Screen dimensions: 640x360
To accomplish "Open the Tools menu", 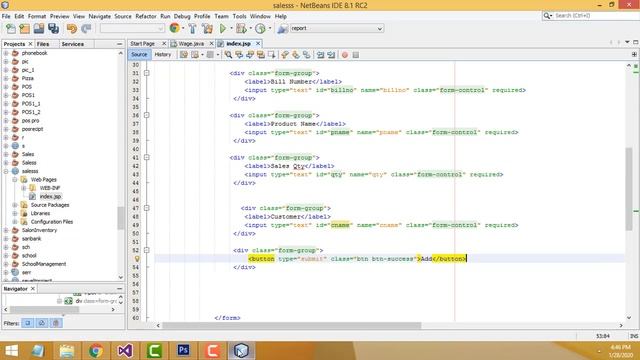I will point(239,16).
